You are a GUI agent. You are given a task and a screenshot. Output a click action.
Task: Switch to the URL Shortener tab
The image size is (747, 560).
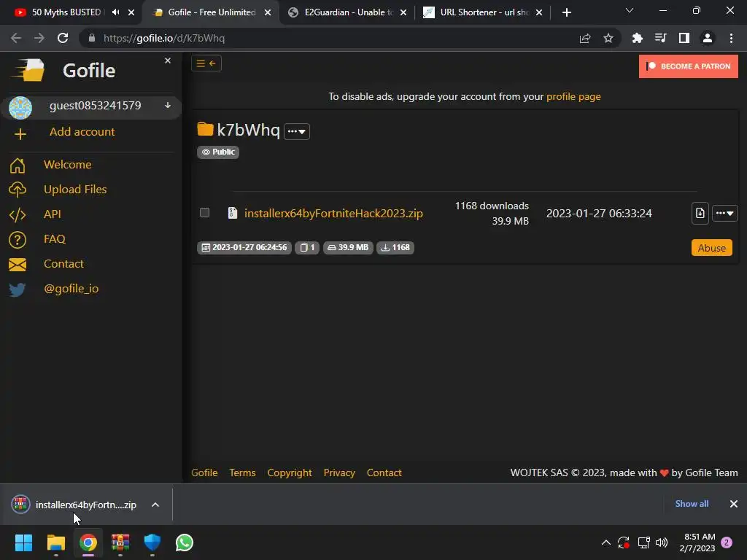pos(484,12)
